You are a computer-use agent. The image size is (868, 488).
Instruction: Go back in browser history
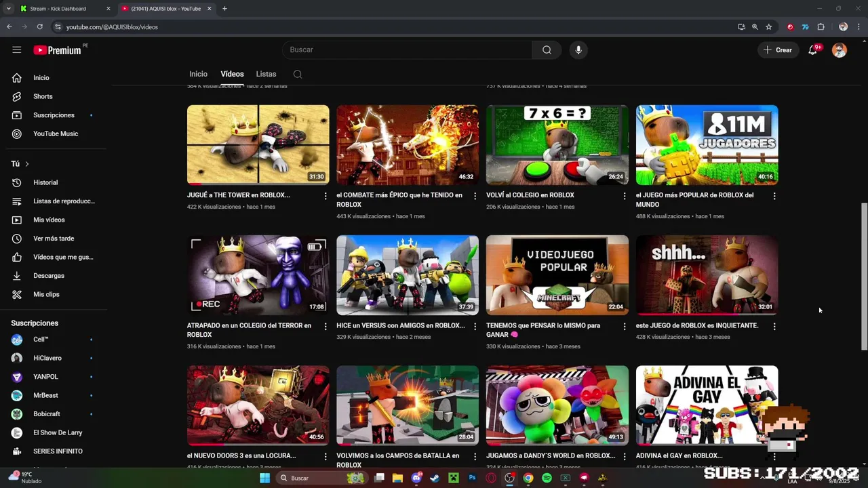(x=9, y=27)
